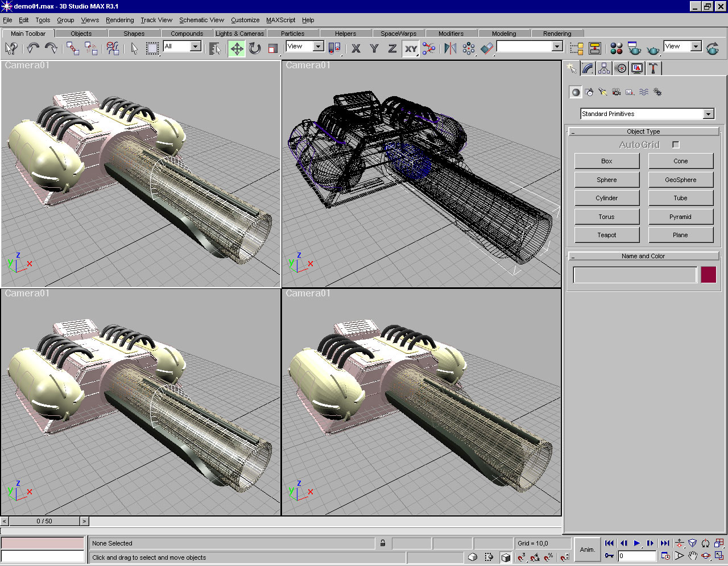Click the Undo arrow icon
The image size is (728, 566).
(33, 49)
